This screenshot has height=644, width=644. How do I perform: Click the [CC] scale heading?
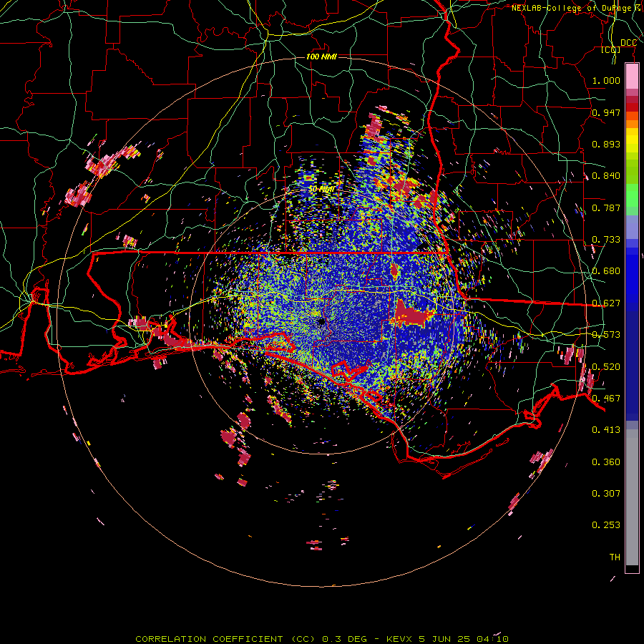pyautogui.click(x=611, y=49)
